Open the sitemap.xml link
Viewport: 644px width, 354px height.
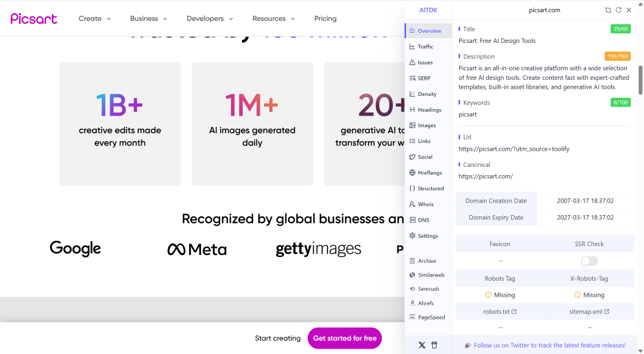(x=589, y=312)
